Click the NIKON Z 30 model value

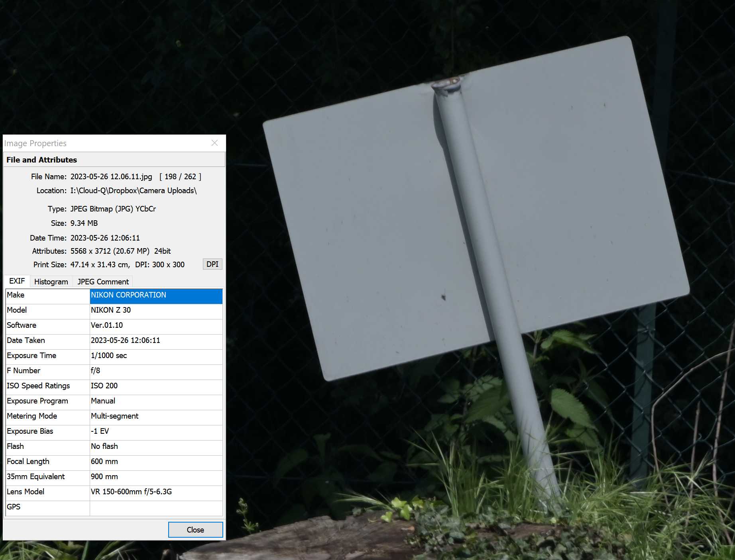tap(156, 310)
